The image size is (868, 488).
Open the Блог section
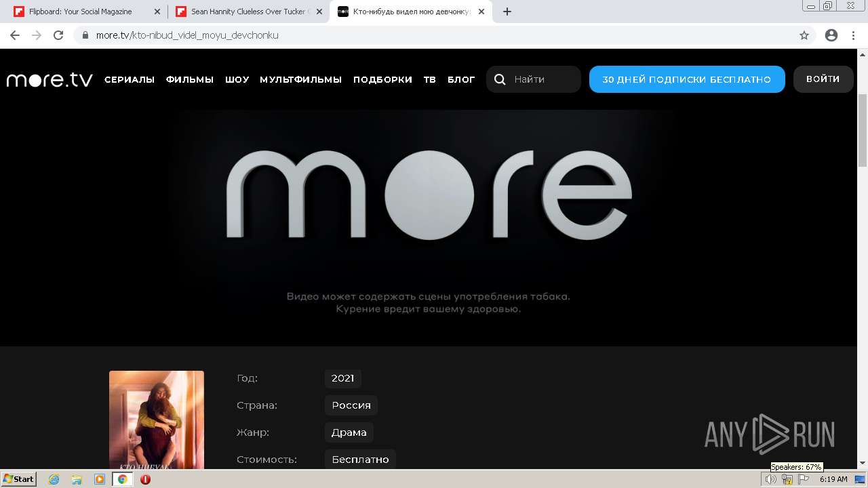(461, 79)
